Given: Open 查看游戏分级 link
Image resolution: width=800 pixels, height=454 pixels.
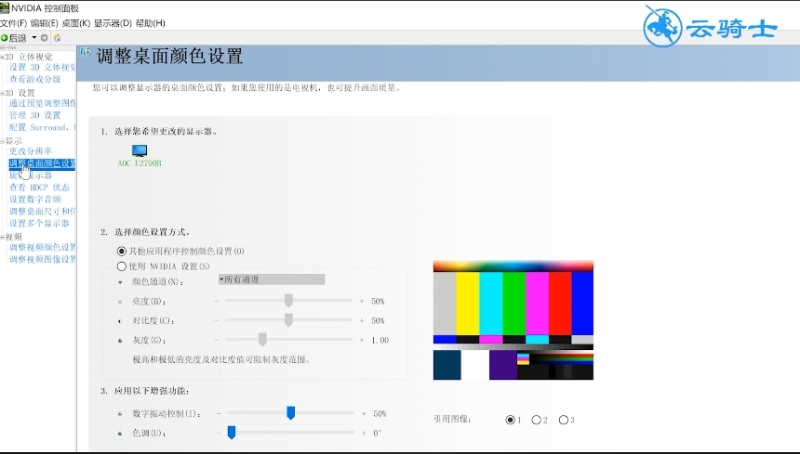Looking at the screenshot, I should [x=35, y=79].
